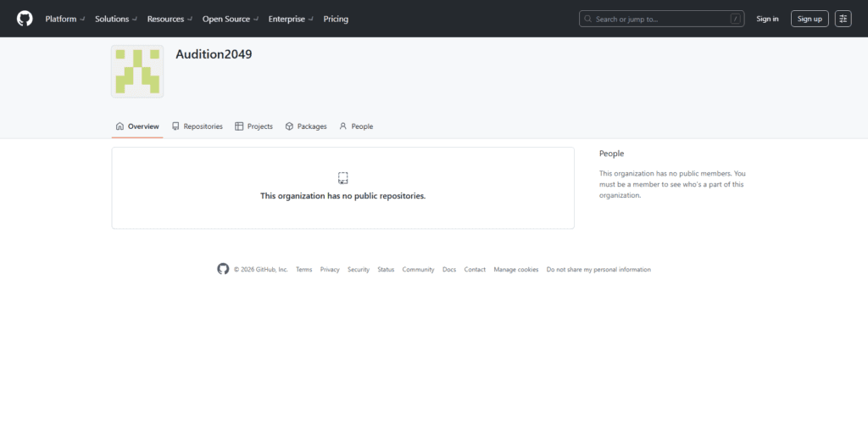Open the Privacy footer link
The height and width of the screenshot is (431, 868).
pyautogui.click(x=330, y=270)
